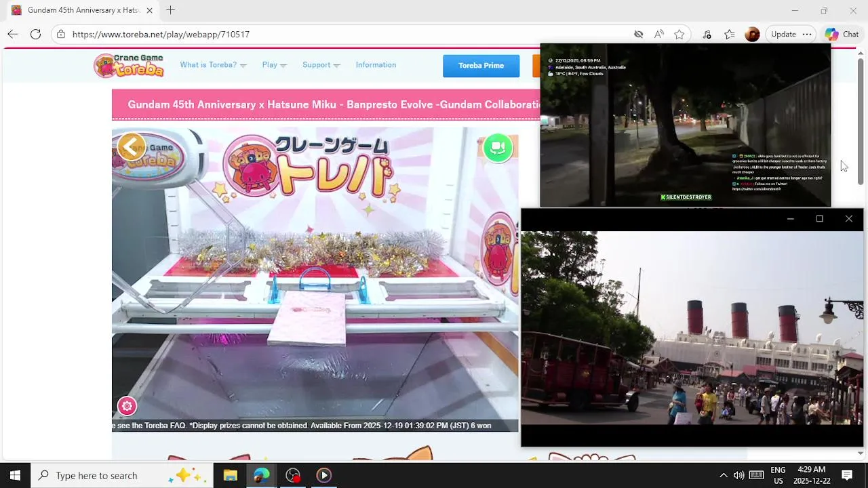Viewport: 868px width, 488px height.
Task: Open the notification center icon
Action: tap(847, 475)
